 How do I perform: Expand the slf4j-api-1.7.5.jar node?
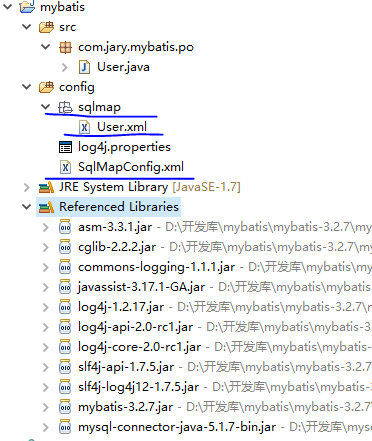pos(46,367)
